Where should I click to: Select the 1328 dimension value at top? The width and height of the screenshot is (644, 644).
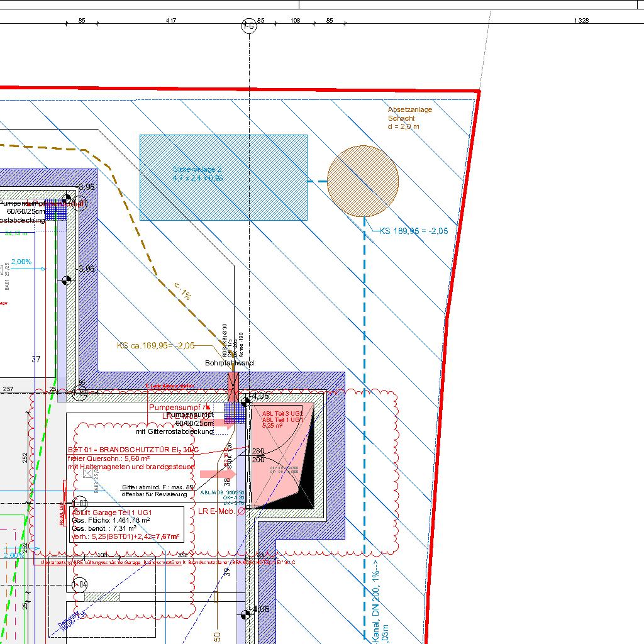point(581,21)
